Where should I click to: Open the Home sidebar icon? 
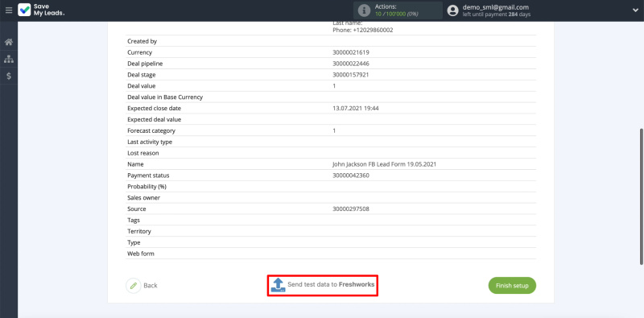(9, 42)
